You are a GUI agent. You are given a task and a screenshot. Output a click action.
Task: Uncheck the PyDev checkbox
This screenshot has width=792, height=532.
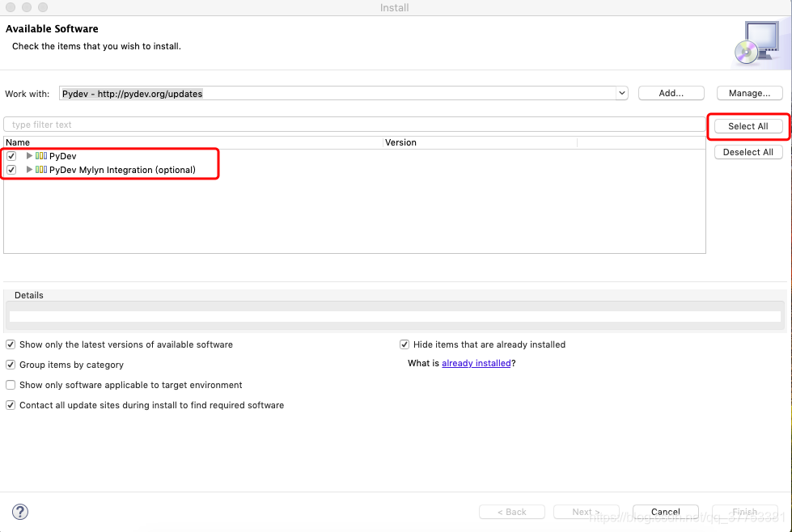tap(11, 156)
